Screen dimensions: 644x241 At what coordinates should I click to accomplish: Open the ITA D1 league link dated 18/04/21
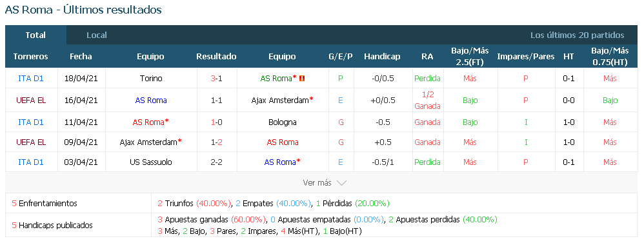point(31,78)
